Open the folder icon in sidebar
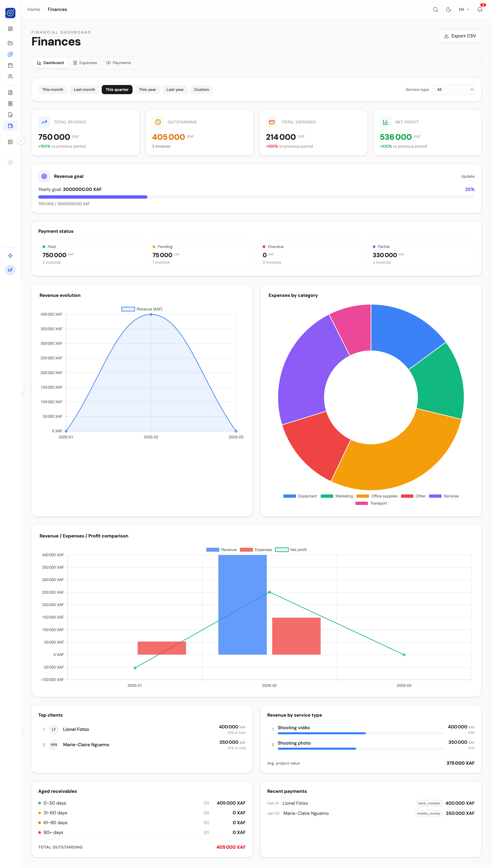 tap(10, 43)
